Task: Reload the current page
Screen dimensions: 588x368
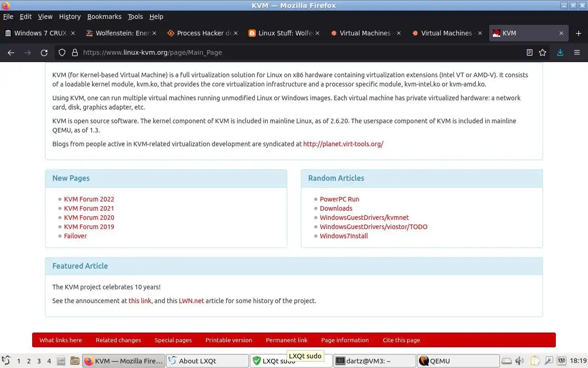Action: click(44, 52)
